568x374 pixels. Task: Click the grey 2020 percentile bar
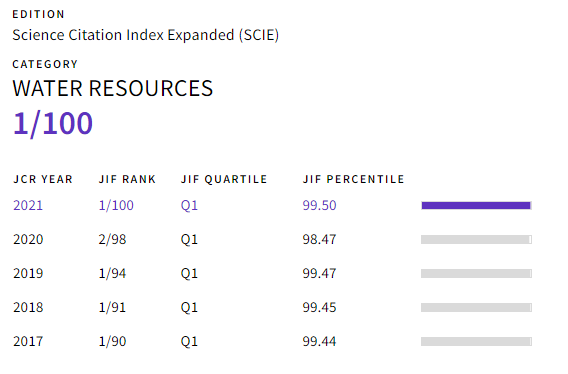pyautogui.click(x=476, y=240)
